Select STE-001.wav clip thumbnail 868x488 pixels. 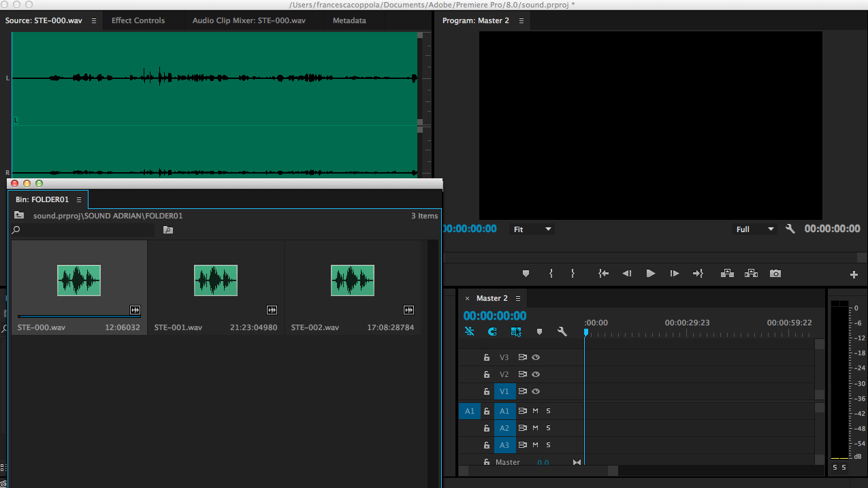click(x=216, y=280)
